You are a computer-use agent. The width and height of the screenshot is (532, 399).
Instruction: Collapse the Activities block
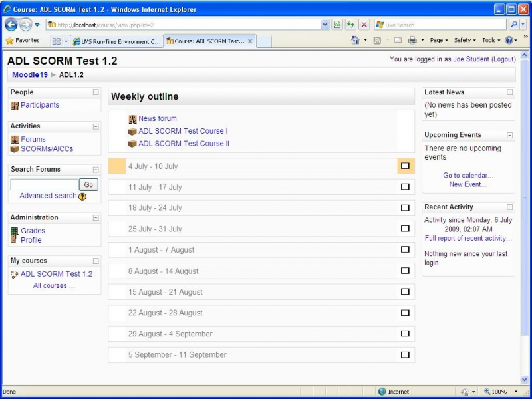click(x=96, y=126)
